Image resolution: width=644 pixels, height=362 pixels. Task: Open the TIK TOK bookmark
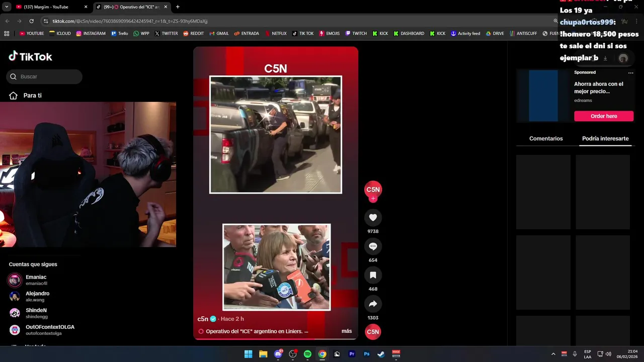tap(303, 34)
